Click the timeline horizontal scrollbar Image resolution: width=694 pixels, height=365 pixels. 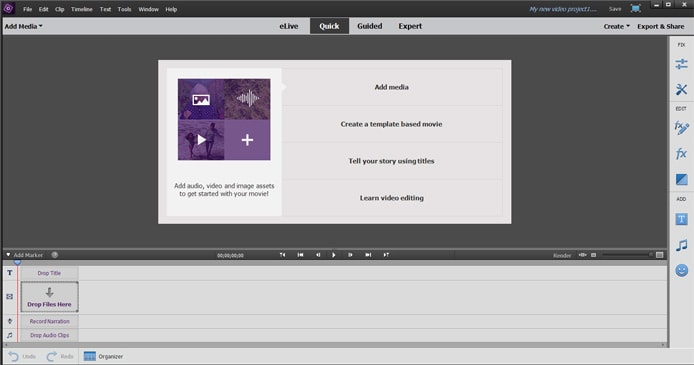tap(335, 345)
